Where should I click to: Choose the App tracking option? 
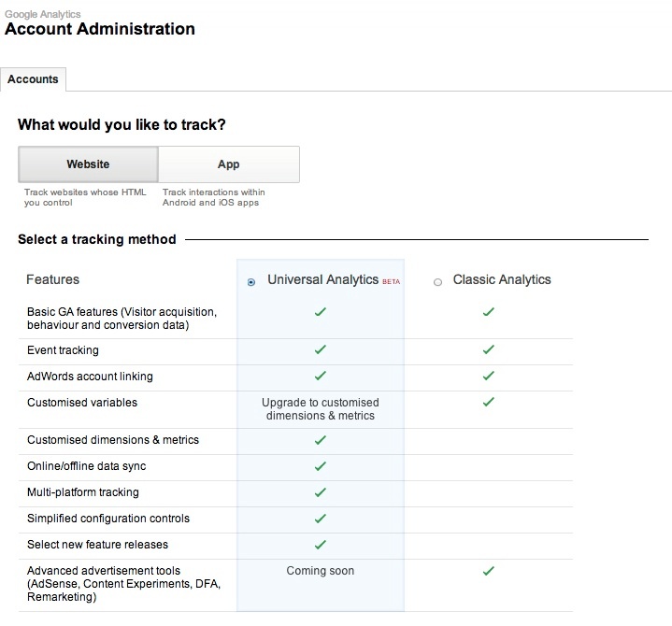pyautogui.click(x=229, y=164)
